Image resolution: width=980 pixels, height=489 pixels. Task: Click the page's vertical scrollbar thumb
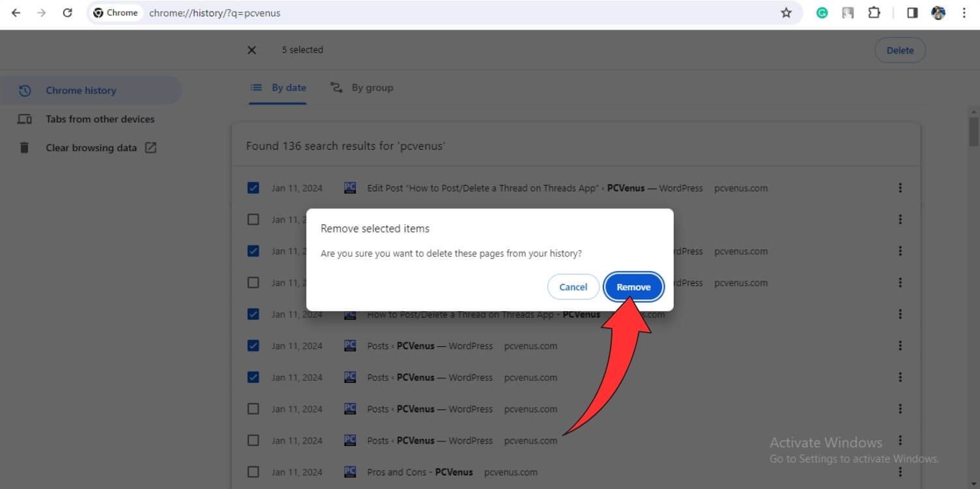(x=973, y=132)
